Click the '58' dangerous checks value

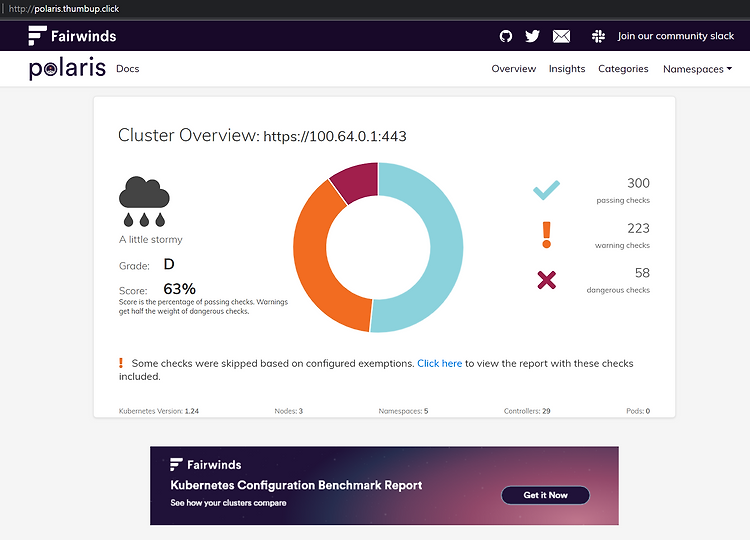click(x=642, y=273)
